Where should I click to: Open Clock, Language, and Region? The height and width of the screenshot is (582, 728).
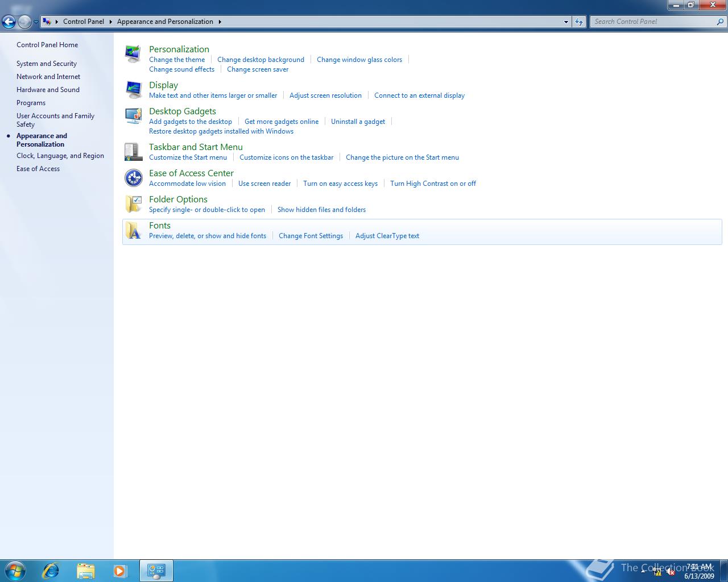pyautogui.click(x=60, y=156)
